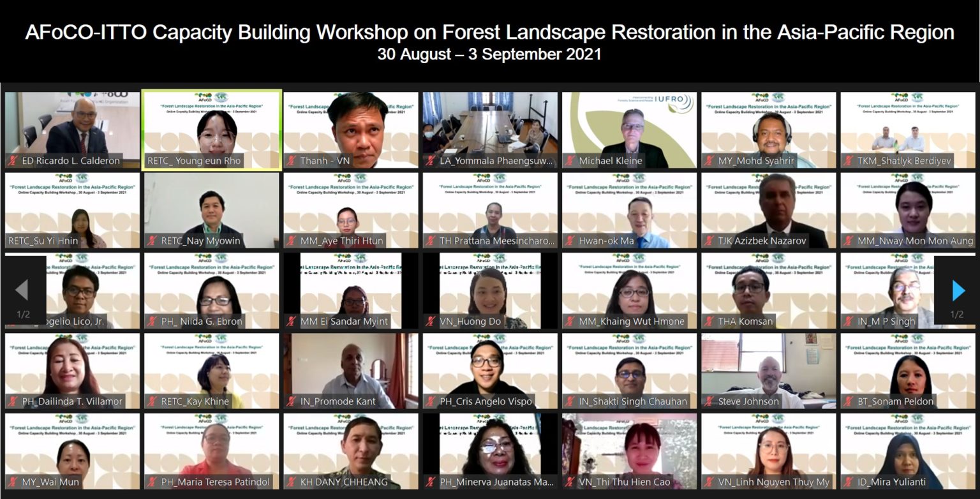Click muted mic icon beside VN_Huong Do

430,321
